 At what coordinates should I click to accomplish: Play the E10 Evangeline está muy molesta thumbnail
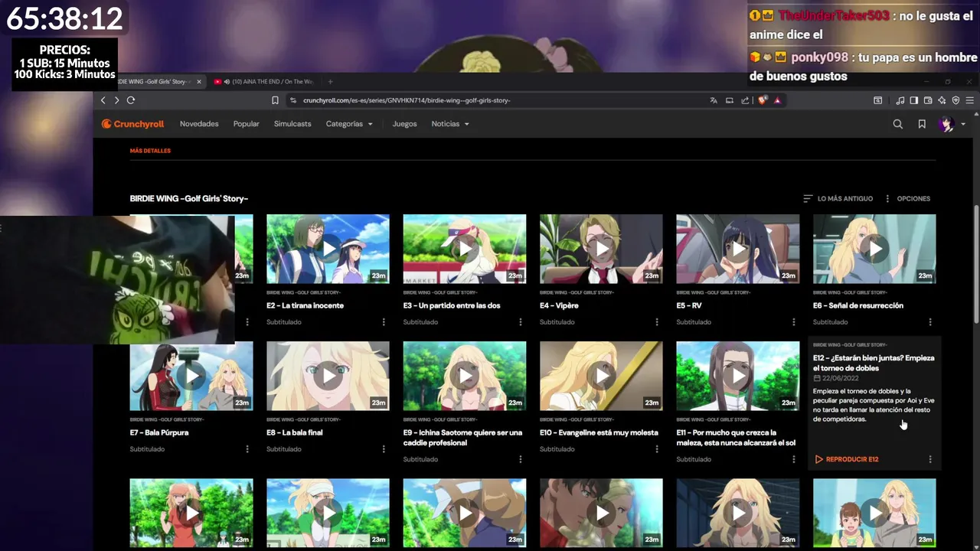(601, 376)
